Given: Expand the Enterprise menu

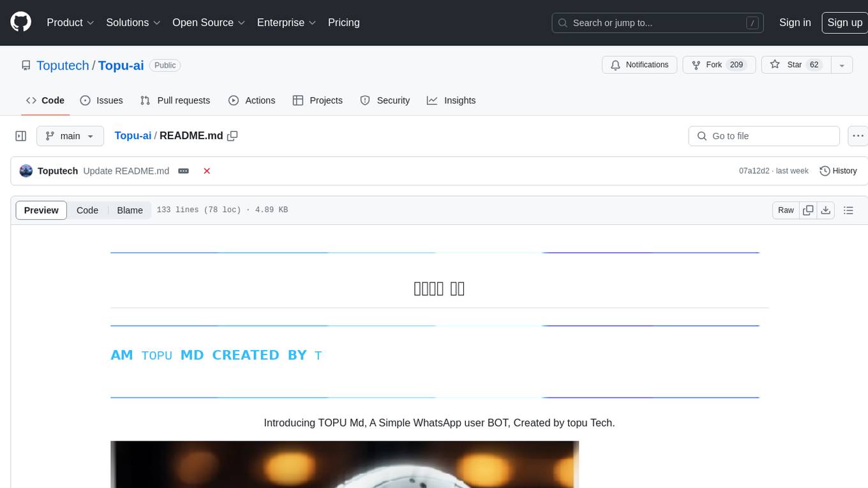Looking at the screenshot, I should tap(287, 22).
